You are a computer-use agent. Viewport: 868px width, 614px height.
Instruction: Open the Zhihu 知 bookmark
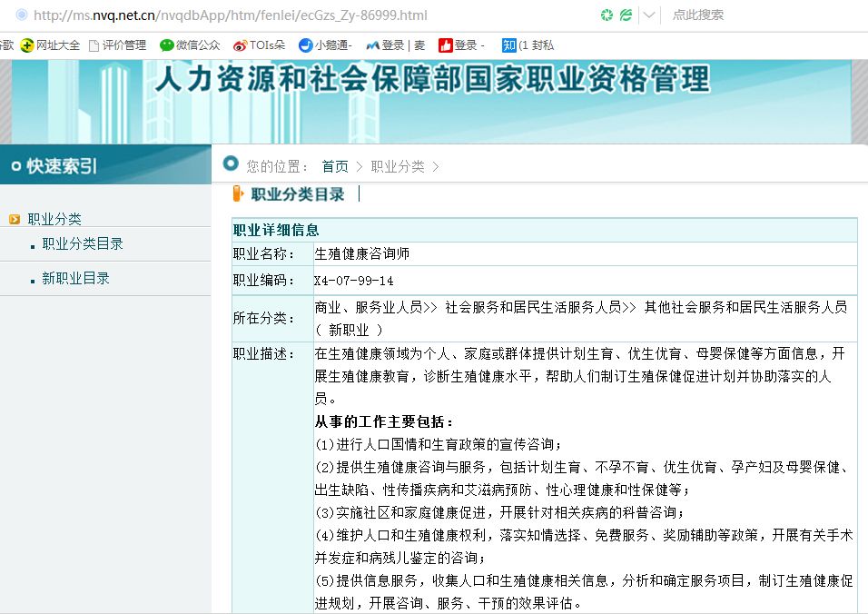509,45
